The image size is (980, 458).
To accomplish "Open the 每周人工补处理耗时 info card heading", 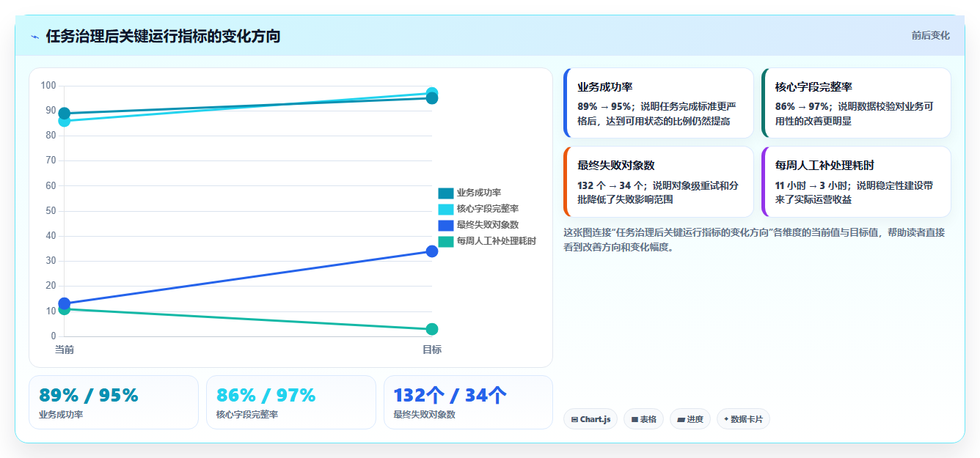I will (824, 166).
